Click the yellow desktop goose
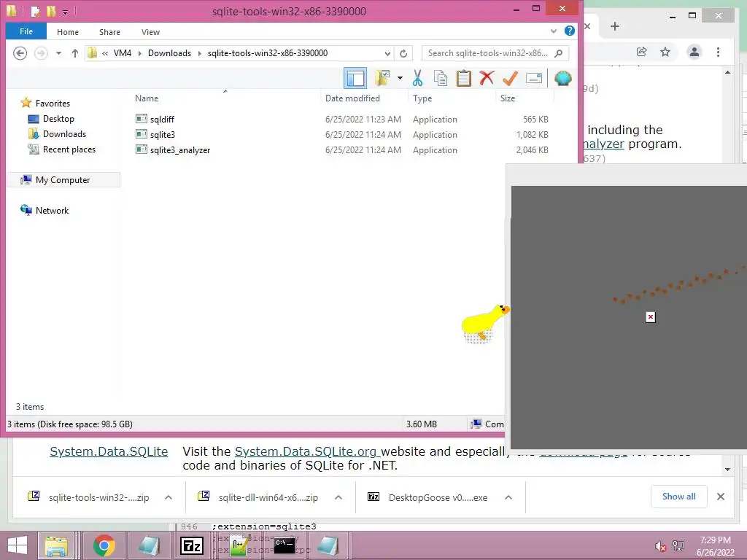The image size is (747, 560). 485,323
